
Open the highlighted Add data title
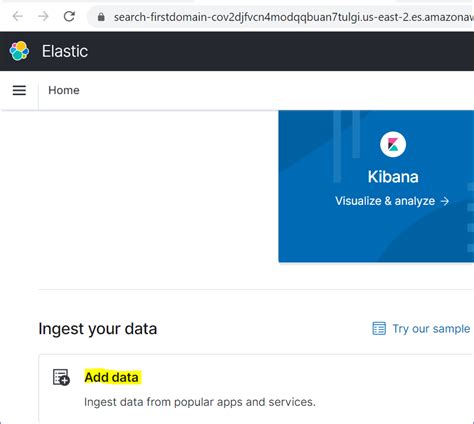(x=111, y=377)
